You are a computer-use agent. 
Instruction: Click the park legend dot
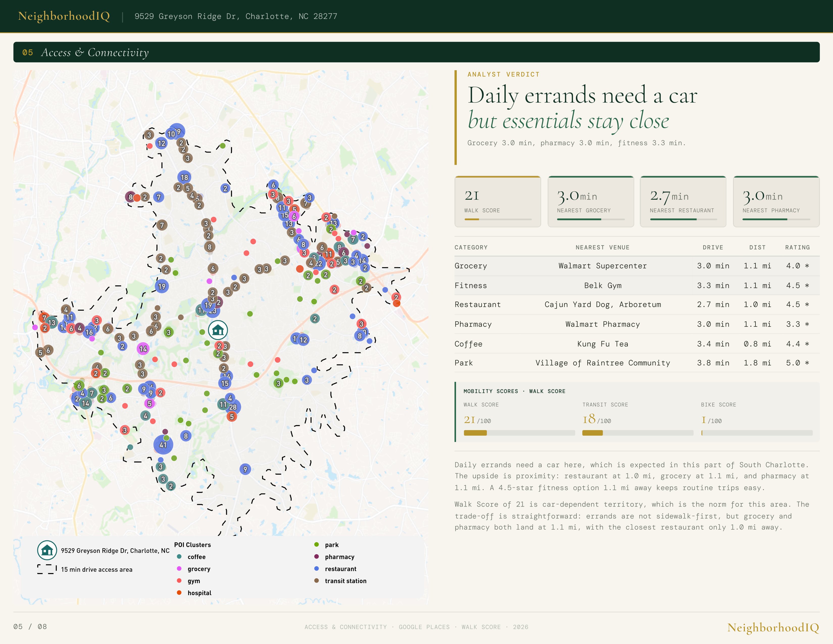pyautogui.click(x=317, y=544)
